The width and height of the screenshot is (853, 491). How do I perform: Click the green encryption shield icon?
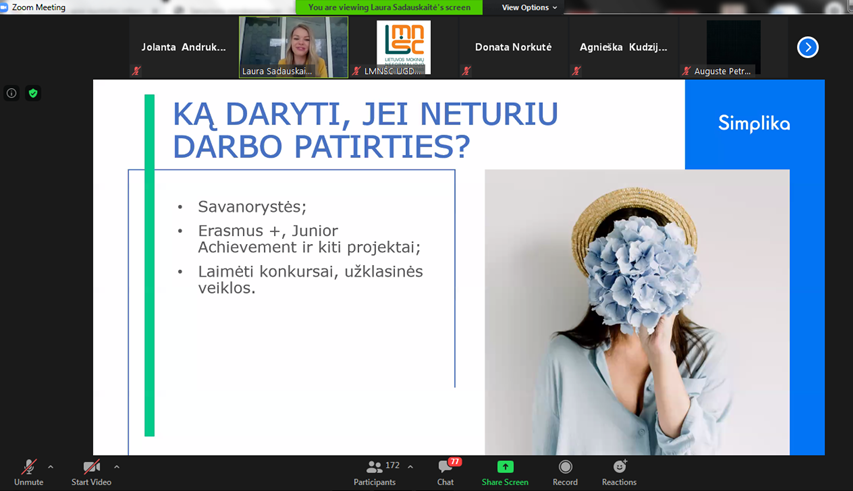tap(33, 93)
